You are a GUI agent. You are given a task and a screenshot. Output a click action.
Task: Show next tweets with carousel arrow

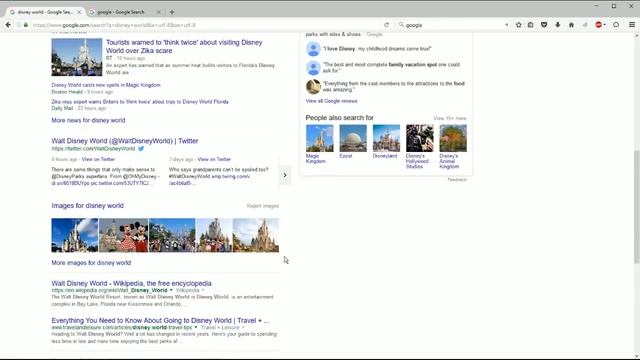(x=285, y=175)
